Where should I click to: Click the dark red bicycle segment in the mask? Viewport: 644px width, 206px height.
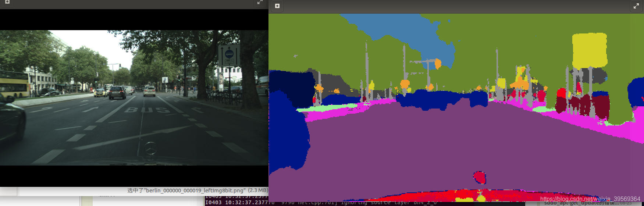point(585,105)
